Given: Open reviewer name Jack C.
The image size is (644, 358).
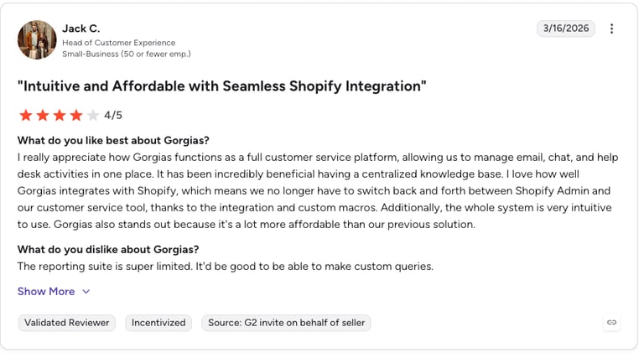Looking at the screenshot, I should coord(80,29).
